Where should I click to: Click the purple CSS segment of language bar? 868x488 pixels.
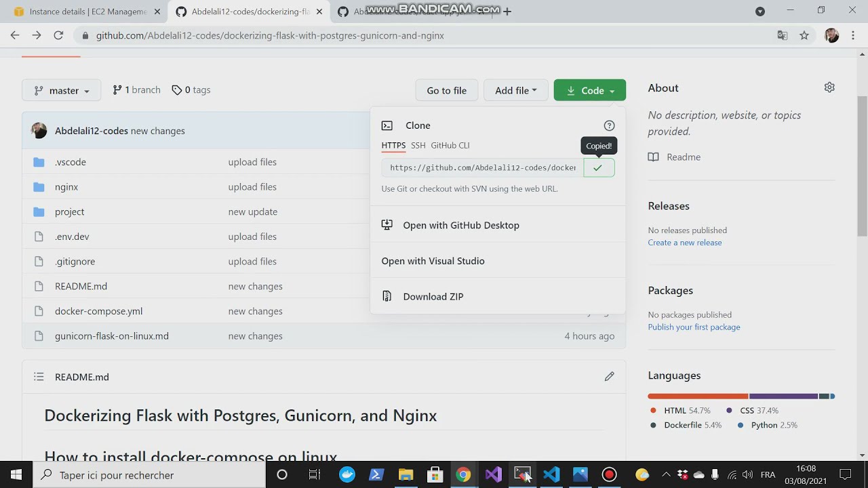(x=783, y=396)
